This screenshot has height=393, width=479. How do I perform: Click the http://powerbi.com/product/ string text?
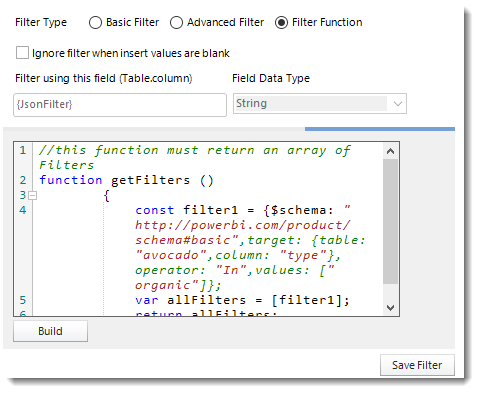243,225
